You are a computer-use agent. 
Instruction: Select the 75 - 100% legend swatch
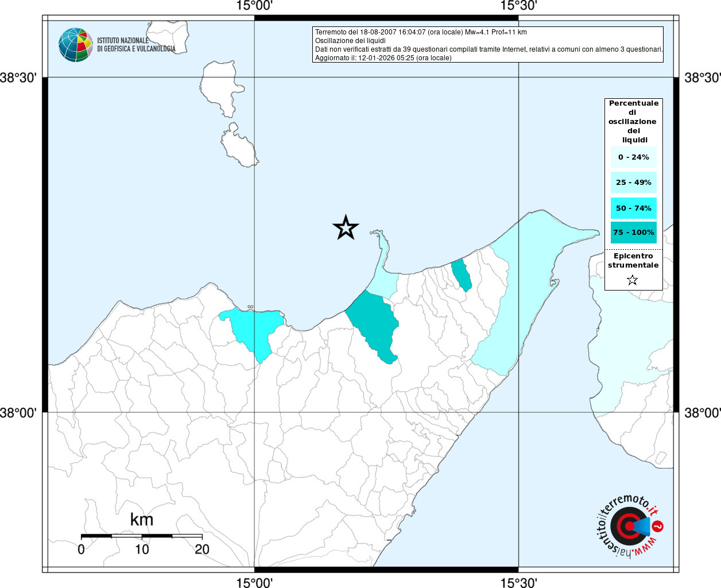click(x=633, y=233)
